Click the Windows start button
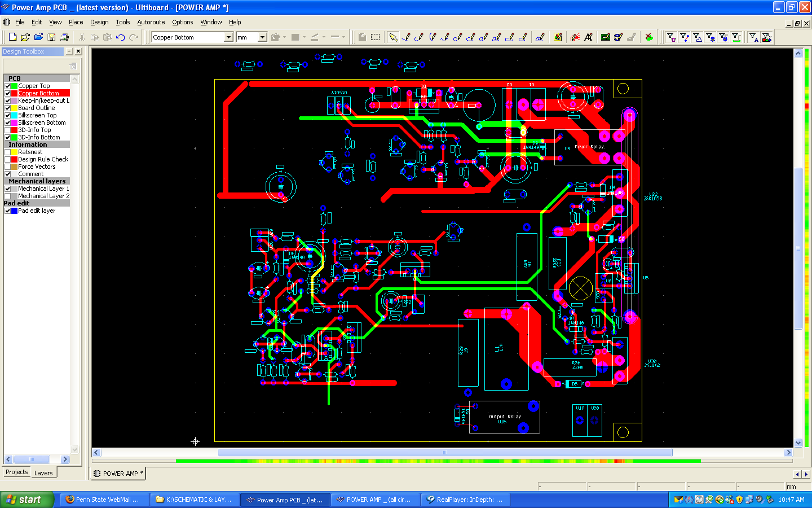This screenshot has height=508, width=812. click(27, 500)
